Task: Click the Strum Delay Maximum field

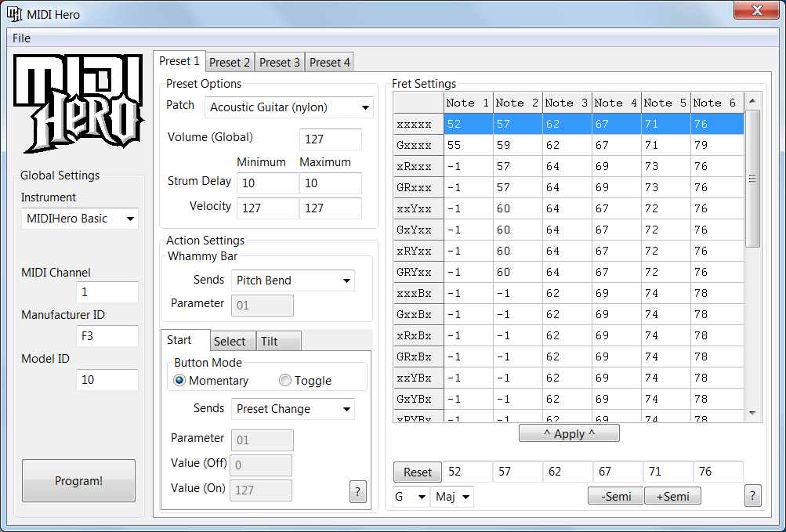Action: [x=331, y=183]
